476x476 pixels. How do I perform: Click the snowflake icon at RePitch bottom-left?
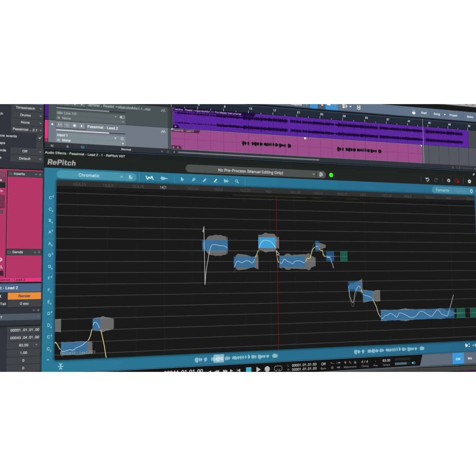[61, 366]
